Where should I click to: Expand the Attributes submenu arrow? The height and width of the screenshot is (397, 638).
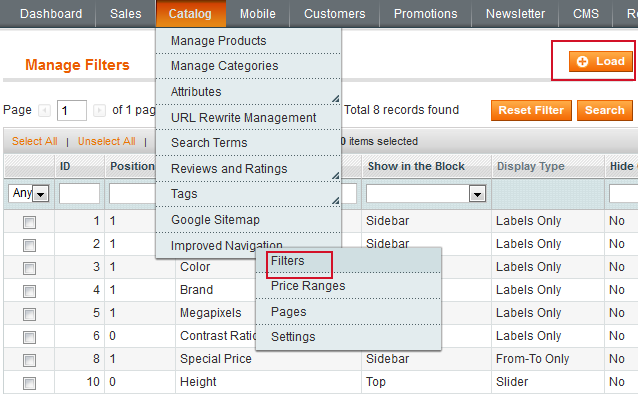click(x=335, y=98)
